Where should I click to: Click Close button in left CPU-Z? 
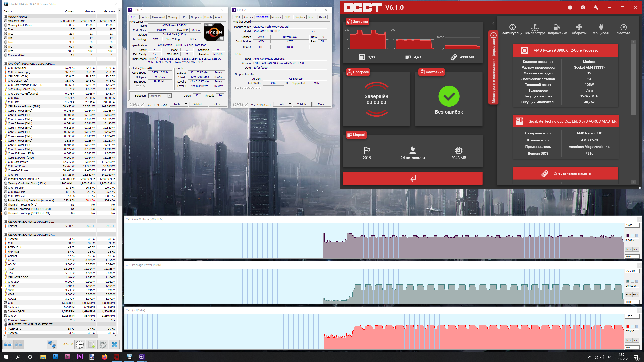(x=218, y=104)
